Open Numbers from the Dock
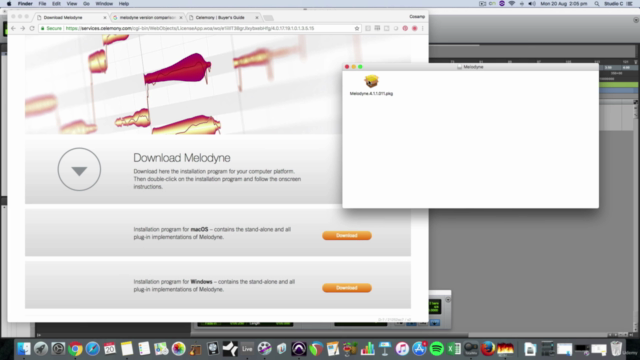Viewport: 640px width, 360px height. (368, 349)
